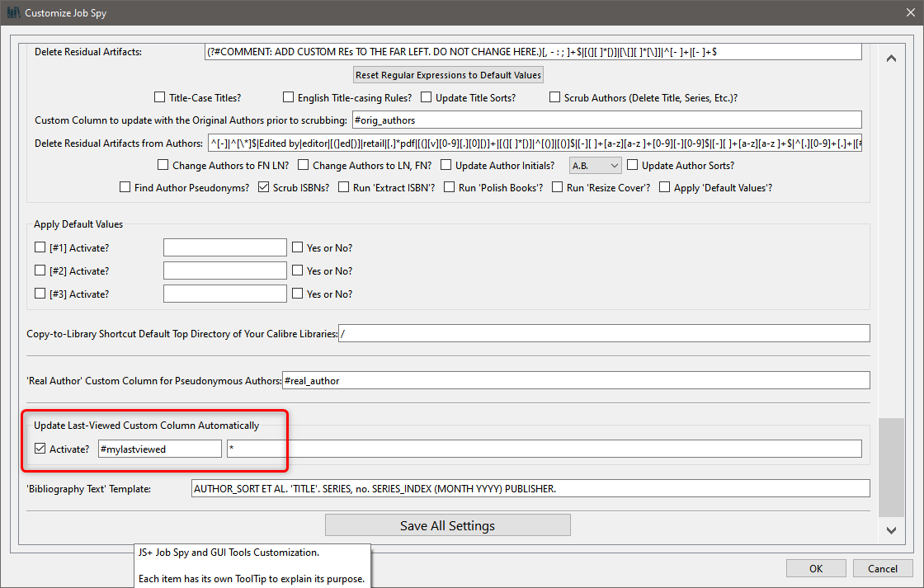Click the #orig_authors custom column field
The height and width of the screenshot is (588, 924).
point(607,120)
